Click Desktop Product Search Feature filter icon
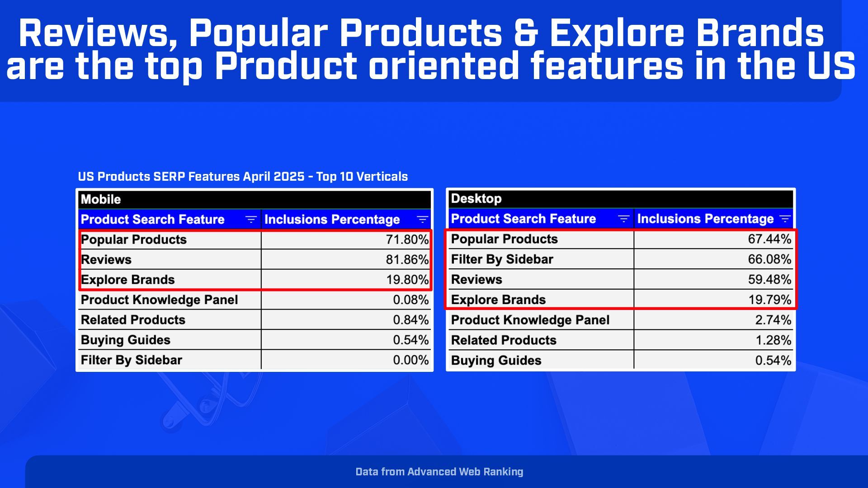Viewport: 868px width, 488px height. pyautogui.click(x=623, y=219)
